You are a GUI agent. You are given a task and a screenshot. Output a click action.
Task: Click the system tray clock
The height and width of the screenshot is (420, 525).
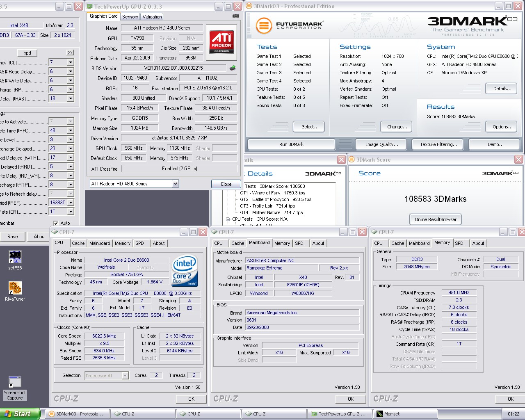[x=514, y=414]
